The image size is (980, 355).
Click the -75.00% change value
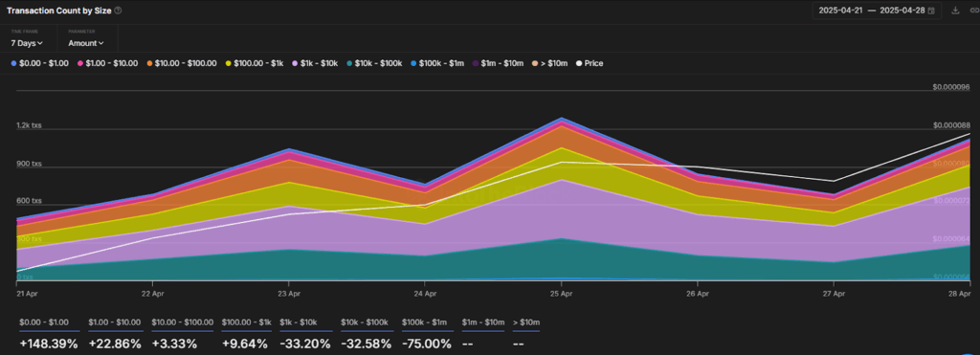(426, 344)
